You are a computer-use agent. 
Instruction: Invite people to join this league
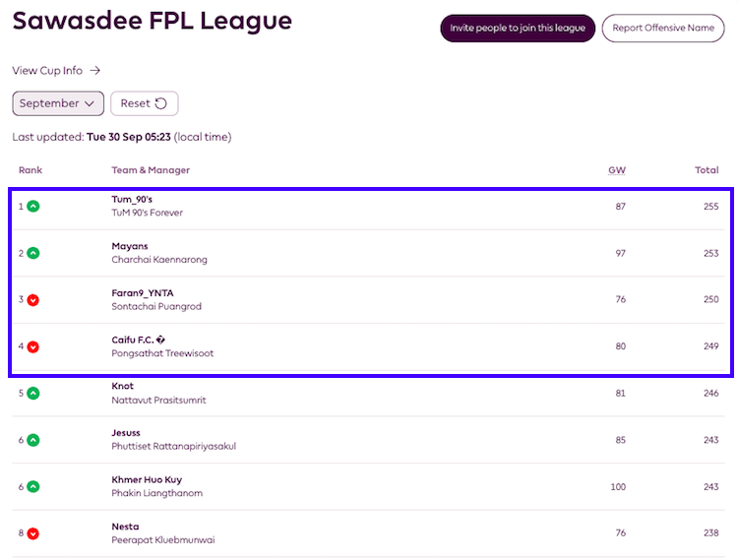pyautogui.click(x=518, y=29)
